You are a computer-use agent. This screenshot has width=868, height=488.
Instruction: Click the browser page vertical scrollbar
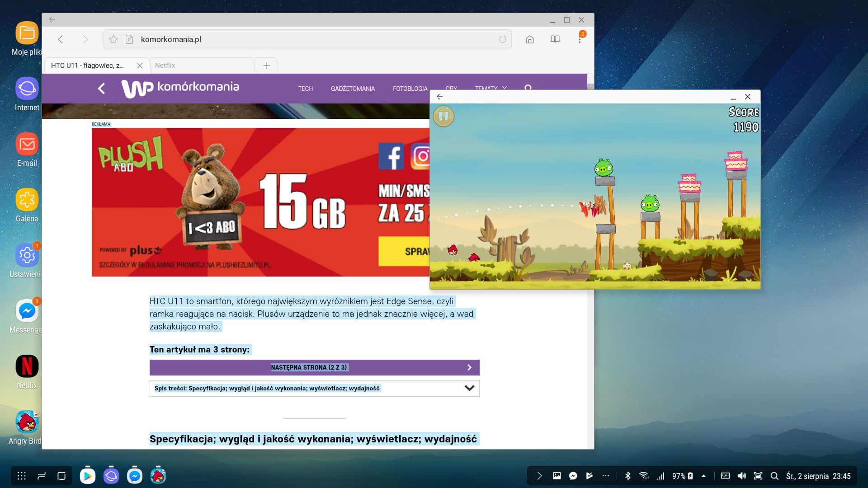coord(590,87)
